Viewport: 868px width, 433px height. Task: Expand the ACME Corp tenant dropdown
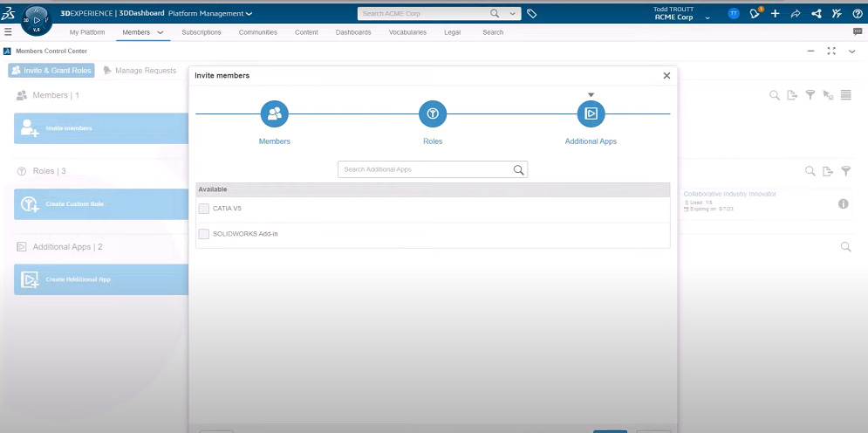(x=707, y=18)
